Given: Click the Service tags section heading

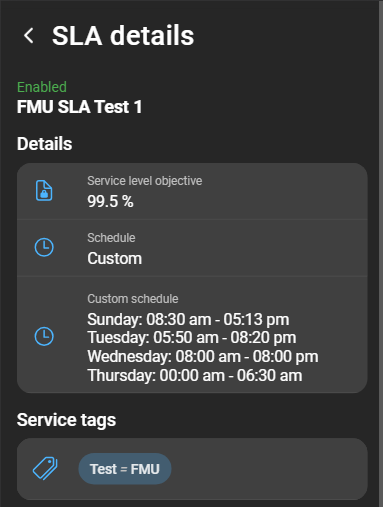Looking at the screenshot, I should point(66,420).
